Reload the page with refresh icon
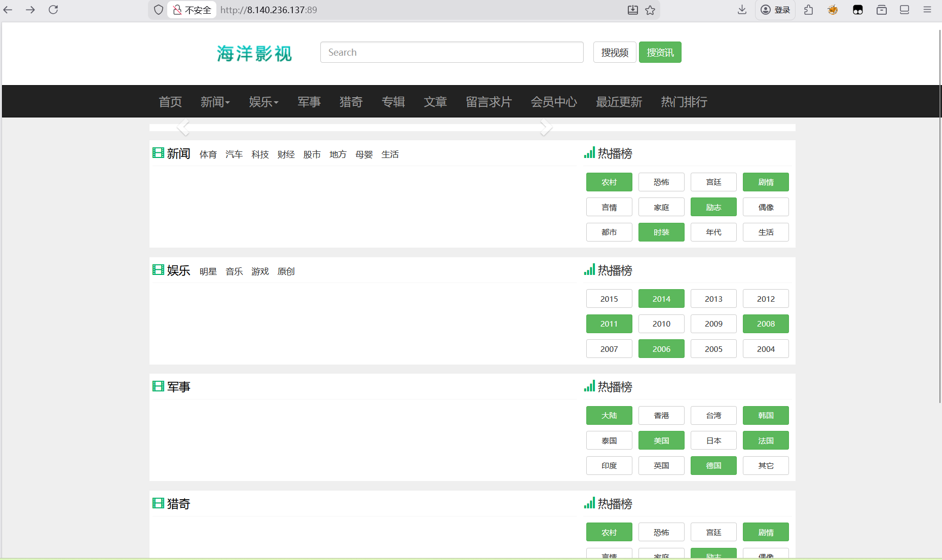 pyautogui.click(x=53, y=10)
